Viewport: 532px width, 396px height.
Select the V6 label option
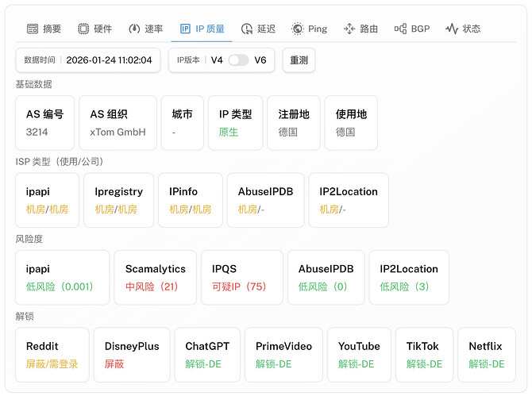[x=260, y=60]
